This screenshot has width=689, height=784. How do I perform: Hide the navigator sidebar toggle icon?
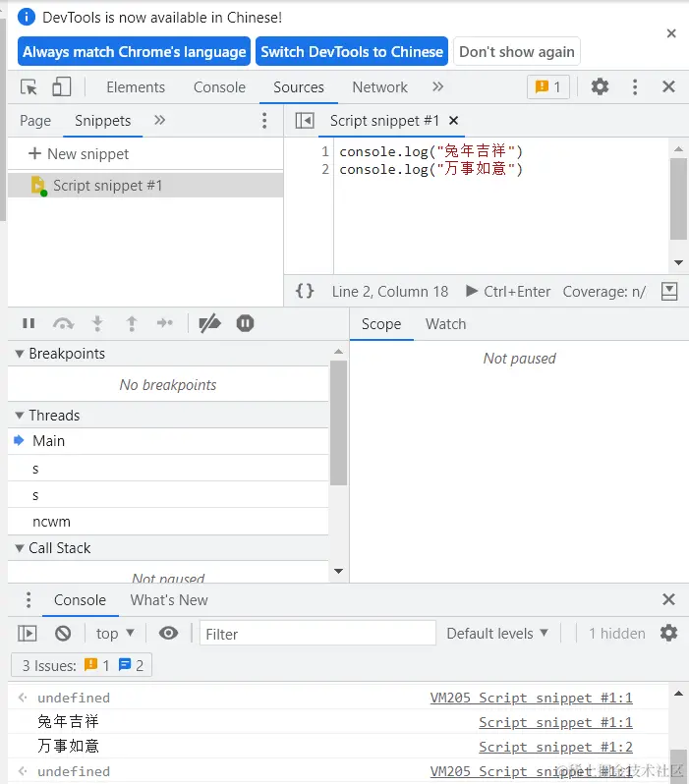(x=305, y=121)
